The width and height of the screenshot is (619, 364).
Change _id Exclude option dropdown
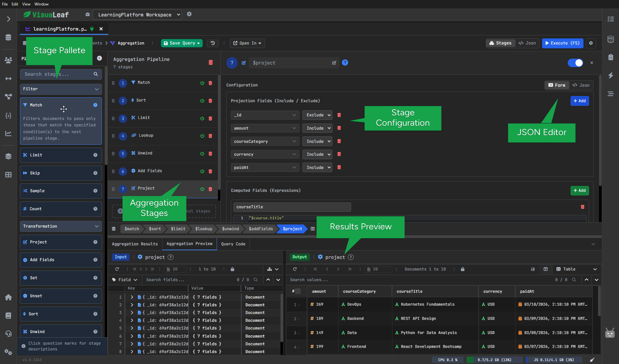pos(317,115)
